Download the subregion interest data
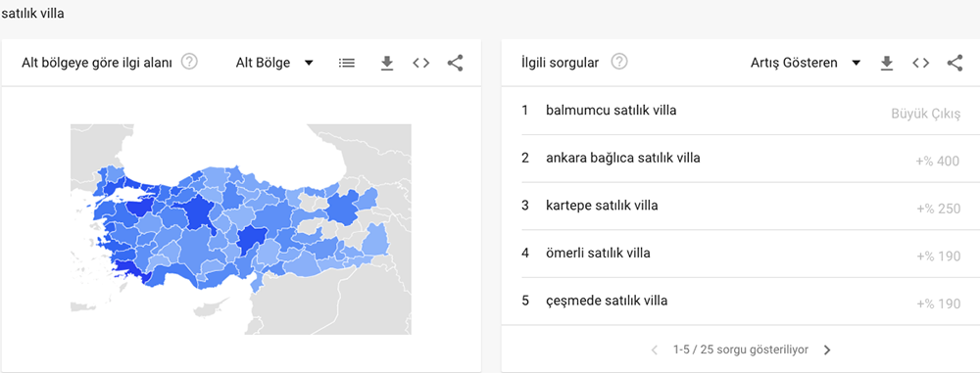Screen dimensions: 980x373 [x=387, y=63]
